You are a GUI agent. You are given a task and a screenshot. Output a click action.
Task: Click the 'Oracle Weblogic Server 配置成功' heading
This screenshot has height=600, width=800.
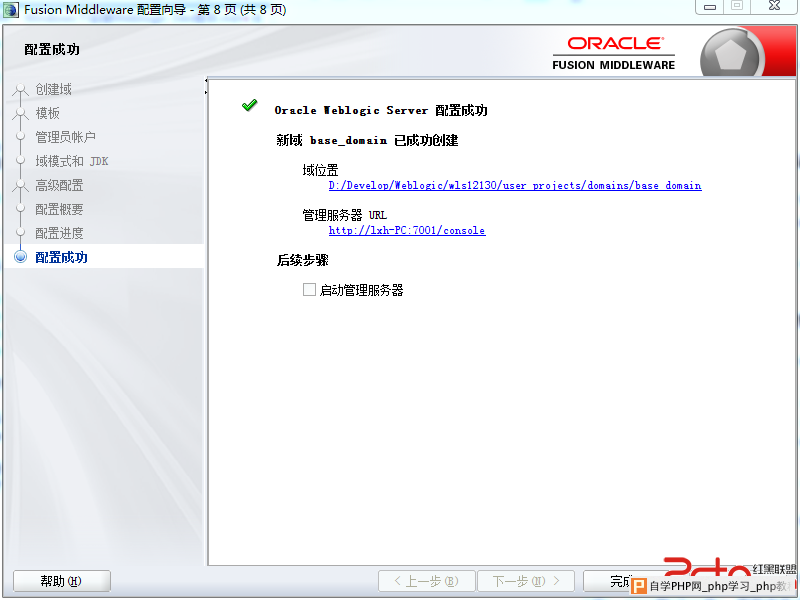381,110
